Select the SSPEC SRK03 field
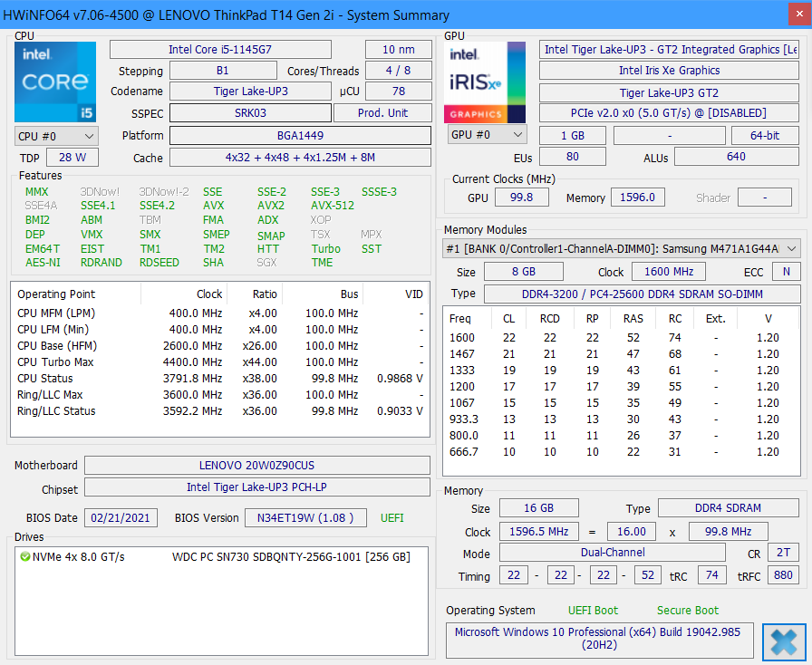 [250, 112]
